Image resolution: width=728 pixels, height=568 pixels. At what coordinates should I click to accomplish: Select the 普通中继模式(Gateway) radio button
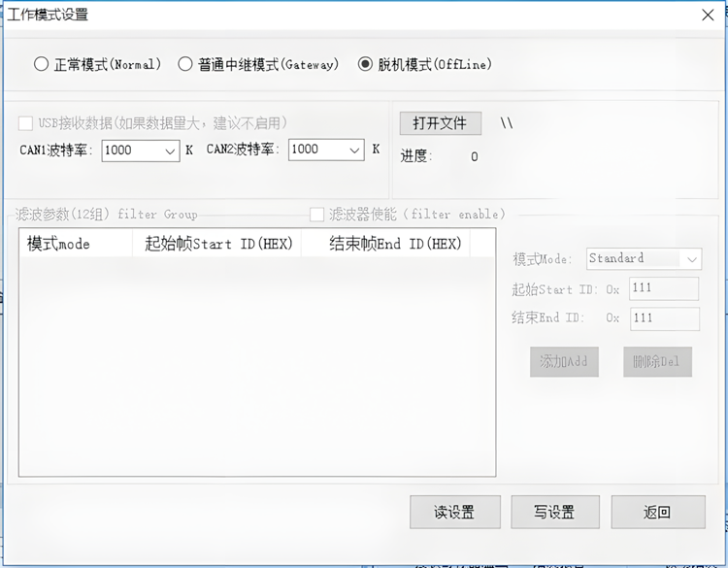[x=185, y=65]
